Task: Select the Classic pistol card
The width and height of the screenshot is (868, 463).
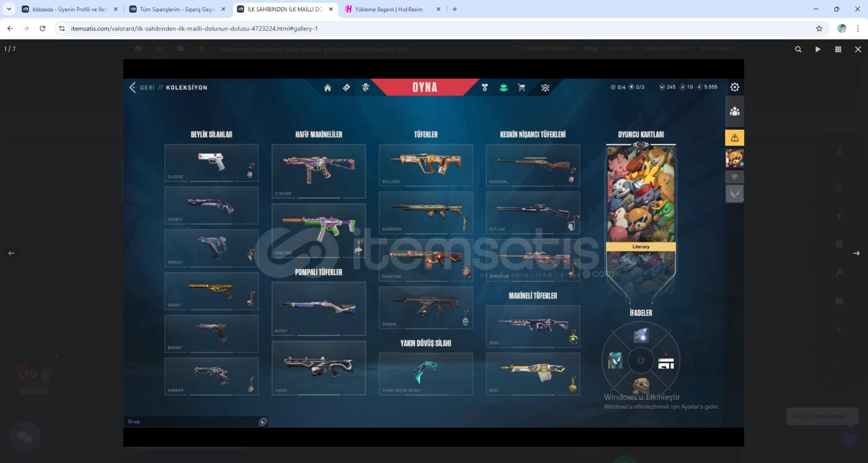Action: click(212, 163)
